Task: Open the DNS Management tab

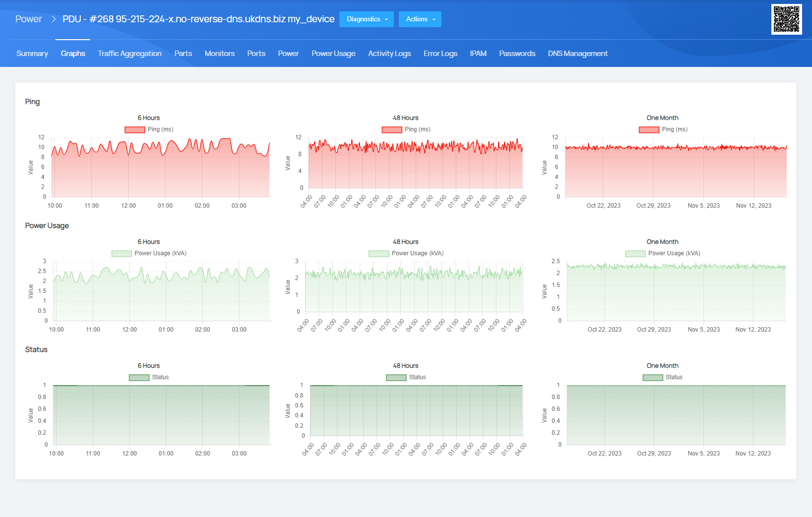Action: pos(578,54)
